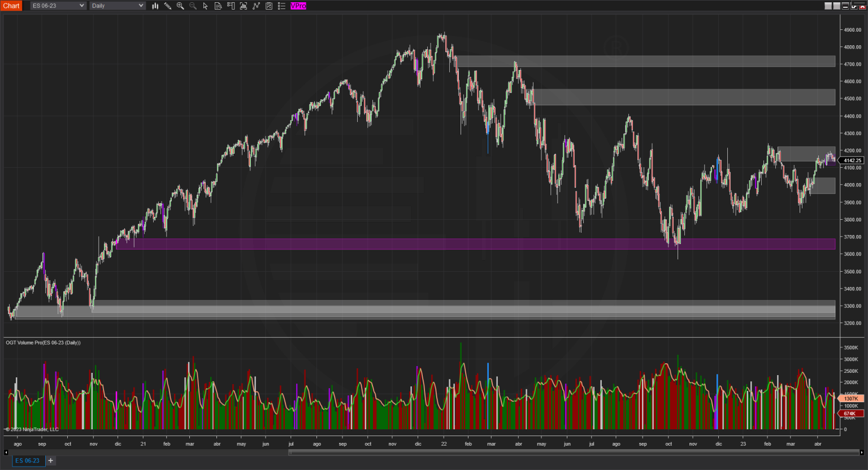The width and height of the screenshot is (868, 470).
Task: Open the Strategies toolbar icon
Action: [269, 6]
